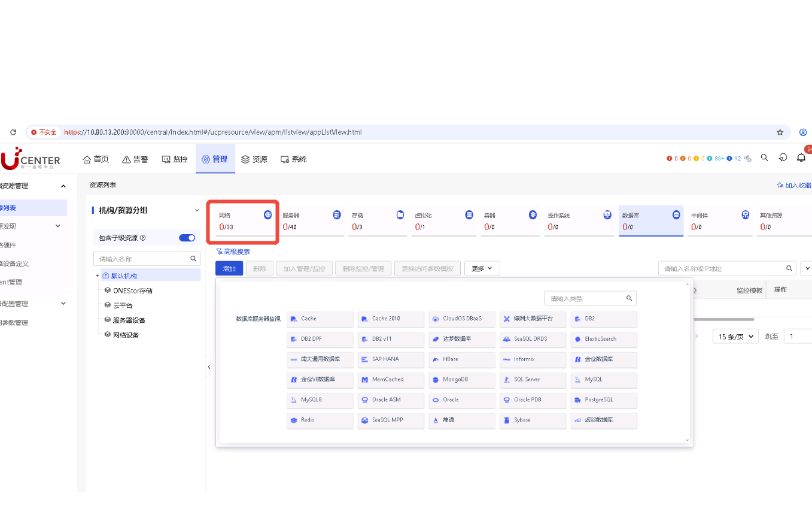Screen dimensions: 812x524
Task: Click the 中间件 category card icon
Action: [x=746, y=214]
